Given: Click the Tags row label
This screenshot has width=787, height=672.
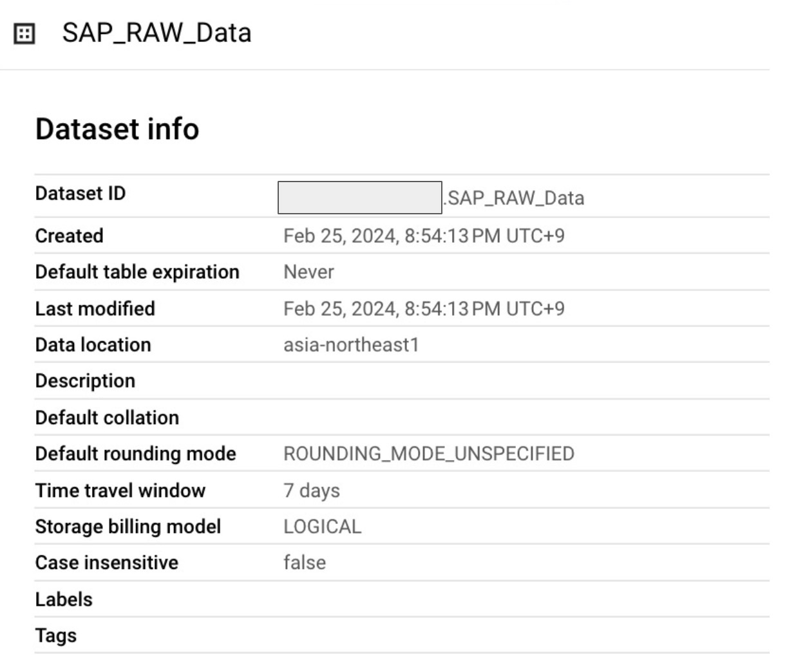Looking at the screenshot, I should pyautogui.click(x=56, y=636).
